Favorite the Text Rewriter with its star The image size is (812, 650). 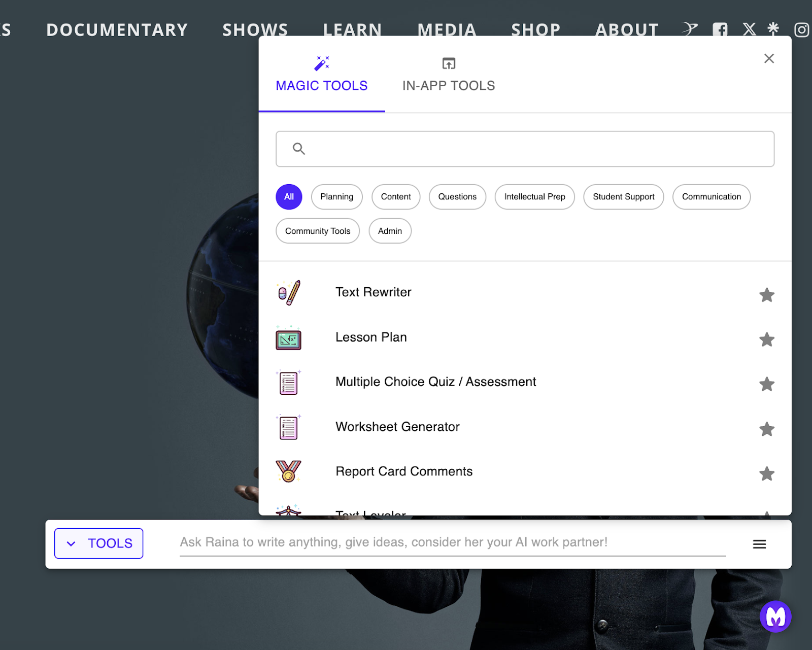(767, 295)
